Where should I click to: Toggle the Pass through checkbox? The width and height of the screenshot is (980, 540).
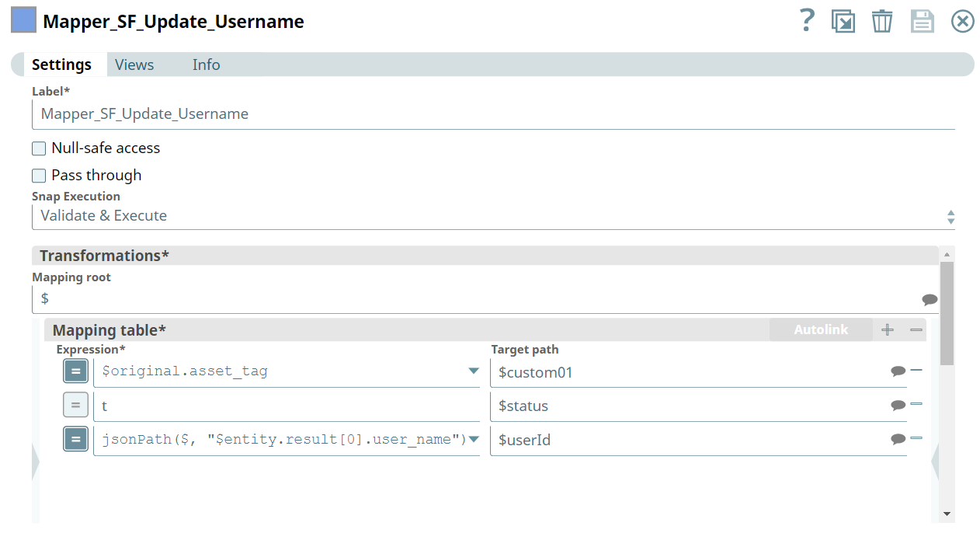click(39, 176)
